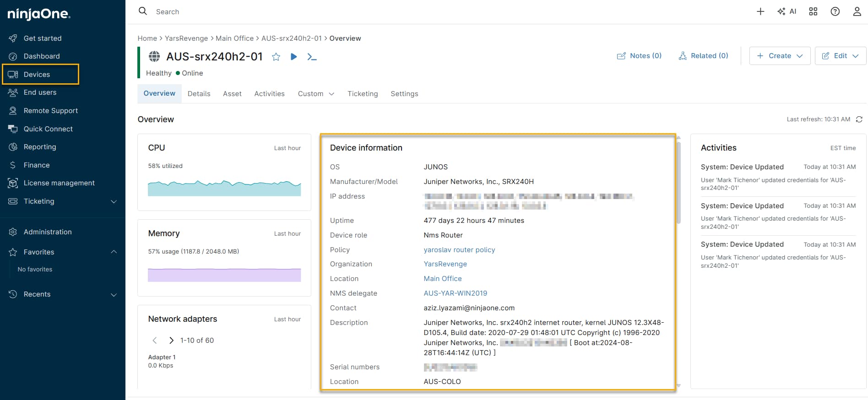The height and width of the screenshot is (400, 868).
Task: Open the command line terminal icon
Action: click(x=312, y=57)
